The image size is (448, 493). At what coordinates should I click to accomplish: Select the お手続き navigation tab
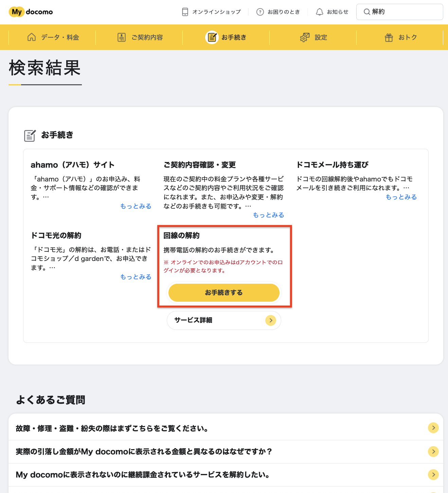click(x=226, y=37)
